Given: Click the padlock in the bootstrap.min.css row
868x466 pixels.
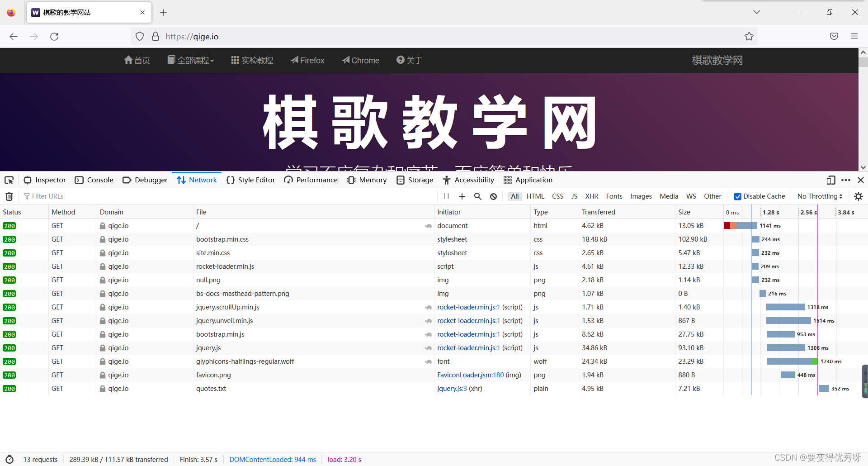Looking at the screenshot, I should coord(103,239).
